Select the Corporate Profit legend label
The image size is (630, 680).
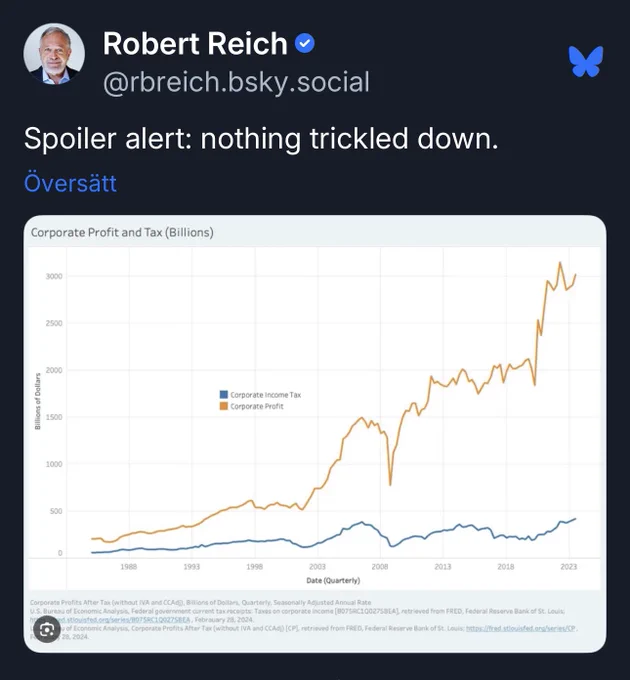pyautogui.click(x=257, y=407)
